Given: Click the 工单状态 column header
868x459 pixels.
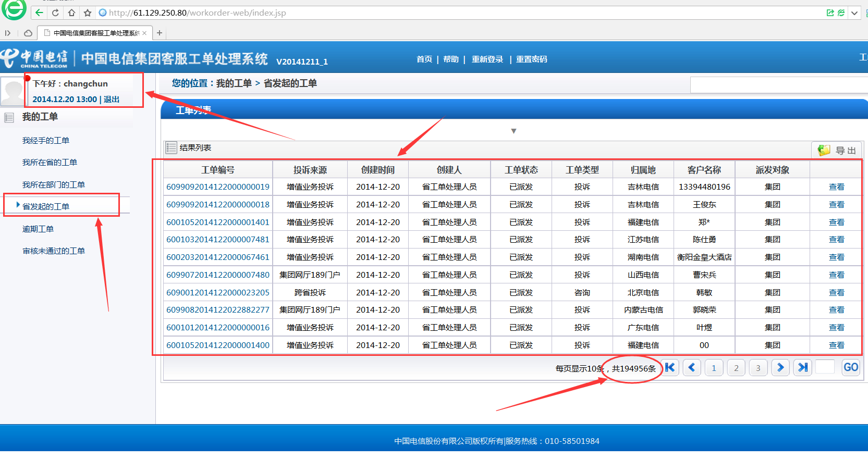Looking at the screenshot, I should click(521, 170).
